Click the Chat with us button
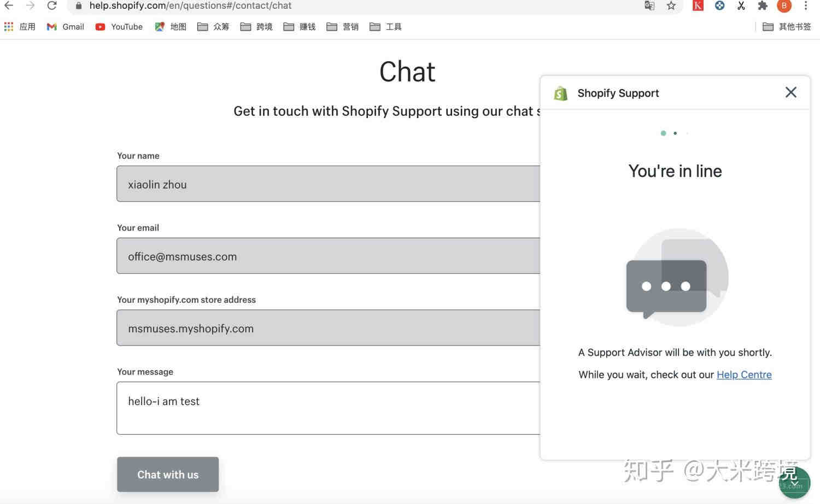This screenshot has height=504, width=820. click(168, 474)
